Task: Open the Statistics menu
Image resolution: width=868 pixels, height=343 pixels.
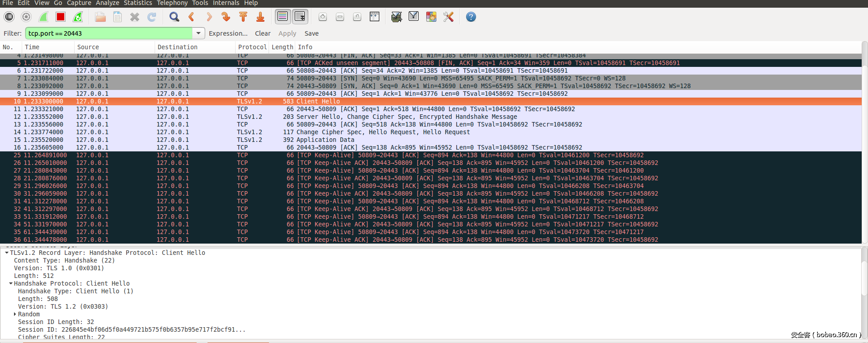Action: (x=138, y=3)
